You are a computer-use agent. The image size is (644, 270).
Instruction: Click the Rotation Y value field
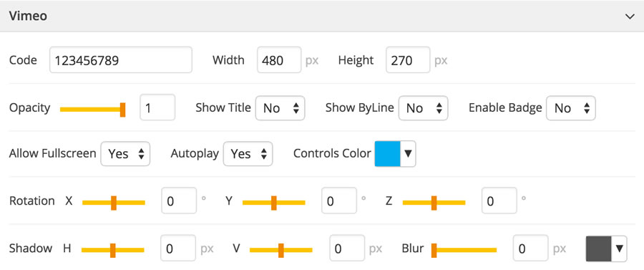pos(339,201)
